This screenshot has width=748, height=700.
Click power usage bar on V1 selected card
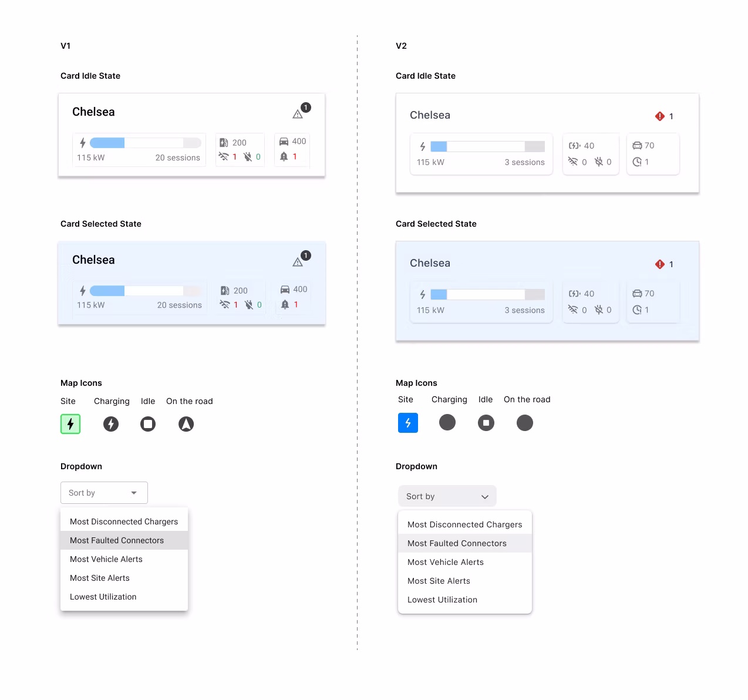146,291
